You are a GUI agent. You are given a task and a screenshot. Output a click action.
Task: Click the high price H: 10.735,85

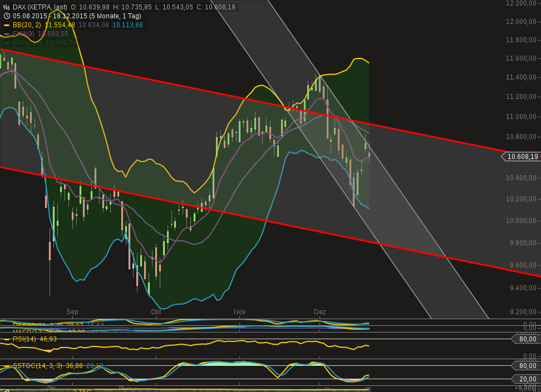[132, 7]
